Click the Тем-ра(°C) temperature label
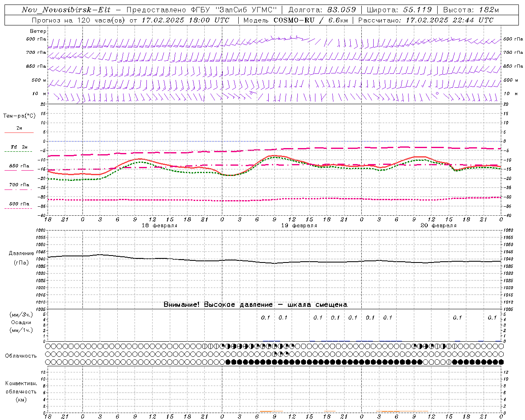The height and width of the screenshot is (420, 525). (x=19, y=116)
